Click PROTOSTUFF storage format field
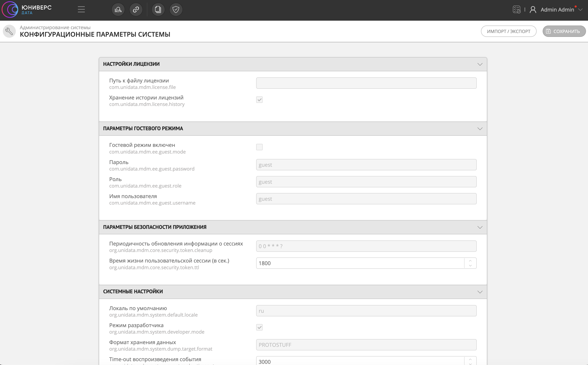 pos(366,345)
